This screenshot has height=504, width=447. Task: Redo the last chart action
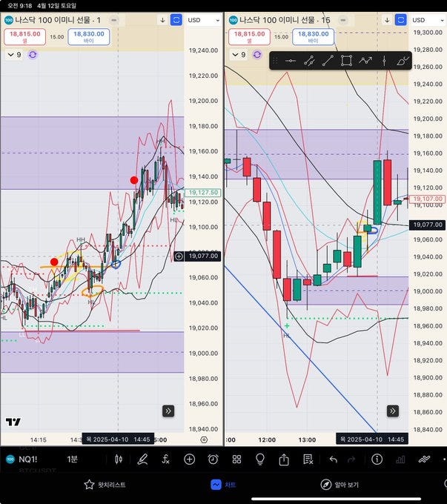[x=351, y=460]
